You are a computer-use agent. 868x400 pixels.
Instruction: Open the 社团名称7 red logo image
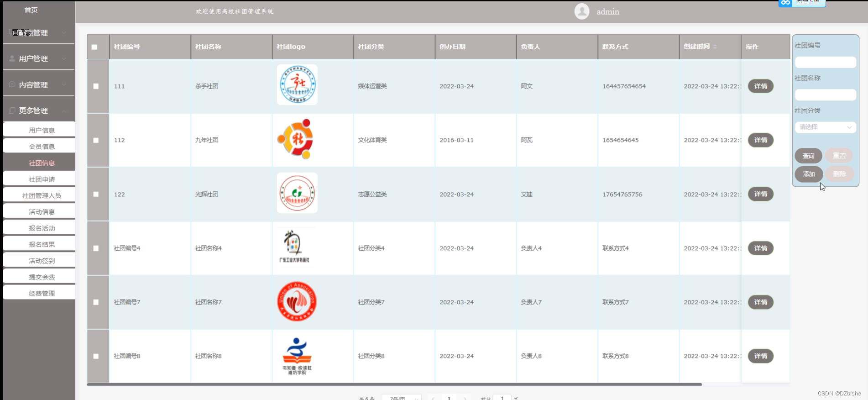point(297,301)
